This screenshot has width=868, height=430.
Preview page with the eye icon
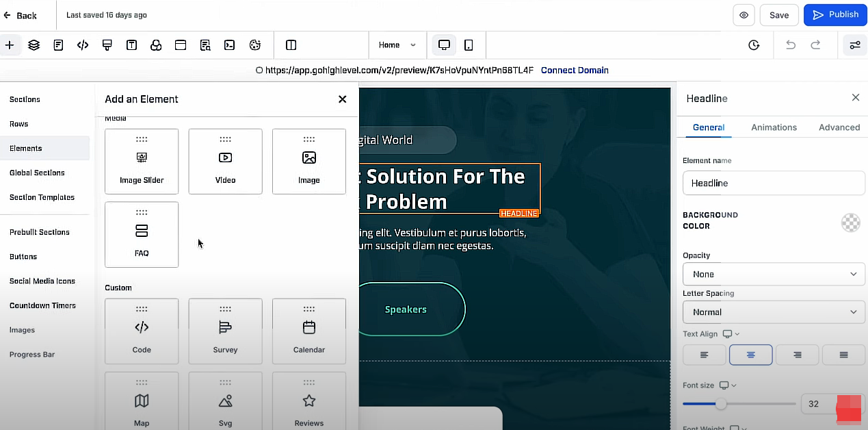(x=744, y=15)
